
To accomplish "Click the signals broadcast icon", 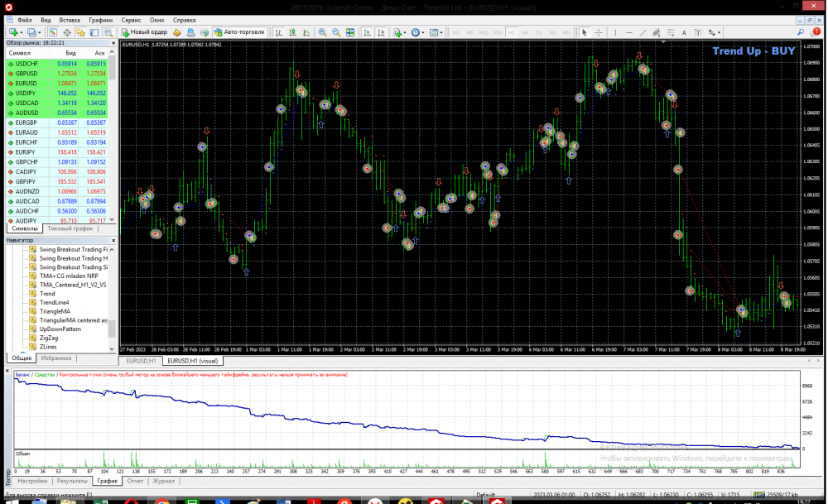I will tap(205, 32).
